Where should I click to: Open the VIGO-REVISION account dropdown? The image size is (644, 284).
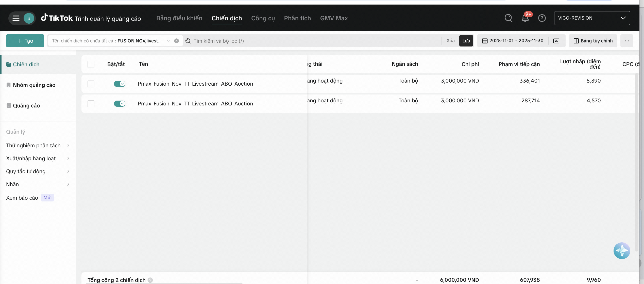tap(592, 18)
